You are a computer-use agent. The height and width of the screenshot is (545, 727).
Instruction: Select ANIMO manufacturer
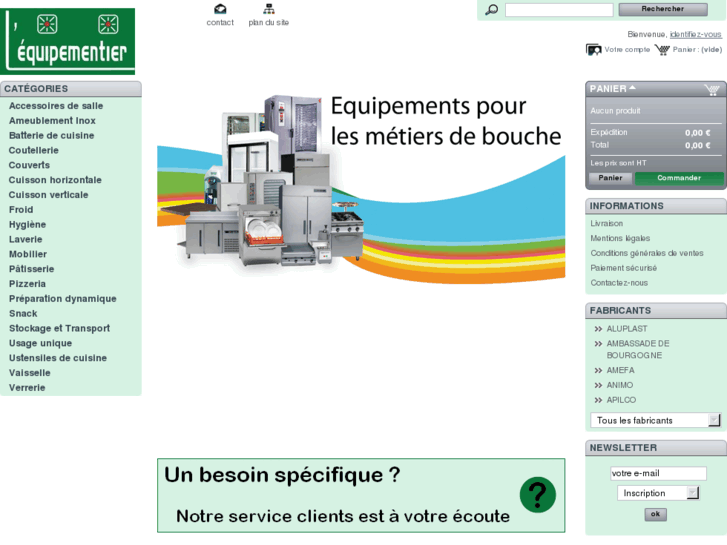tap(620, 385)
